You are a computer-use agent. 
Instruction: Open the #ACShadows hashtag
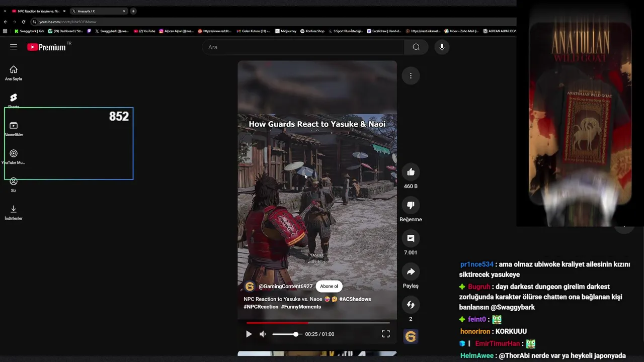(355, 299)
